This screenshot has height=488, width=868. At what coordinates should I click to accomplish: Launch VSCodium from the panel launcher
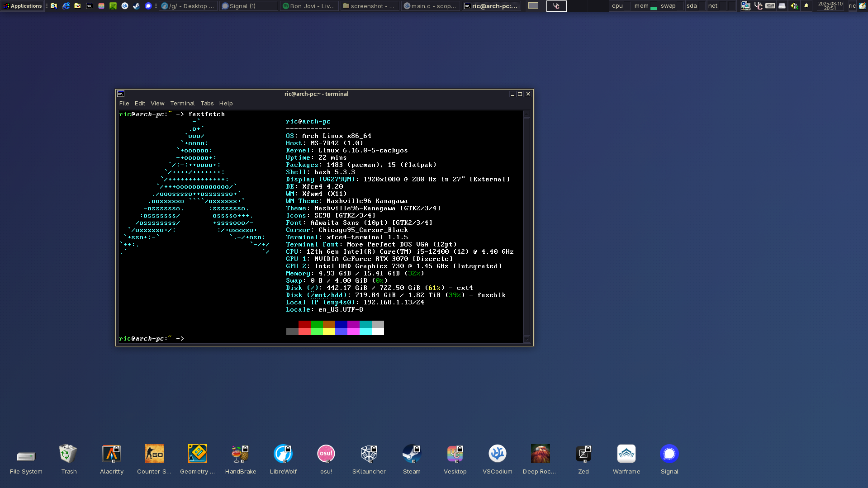pyautogui.click(x=125, y=6)
